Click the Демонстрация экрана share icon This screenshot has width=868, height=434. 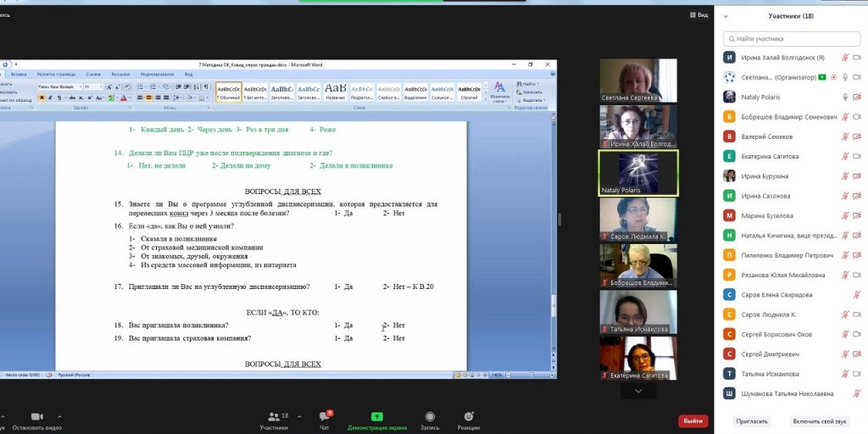coord(376,417)
